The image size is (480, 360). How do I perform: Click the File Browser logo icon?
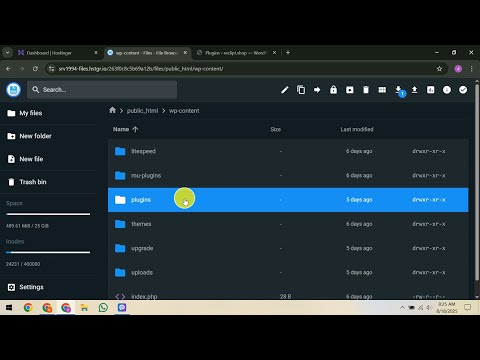point(13,90)
